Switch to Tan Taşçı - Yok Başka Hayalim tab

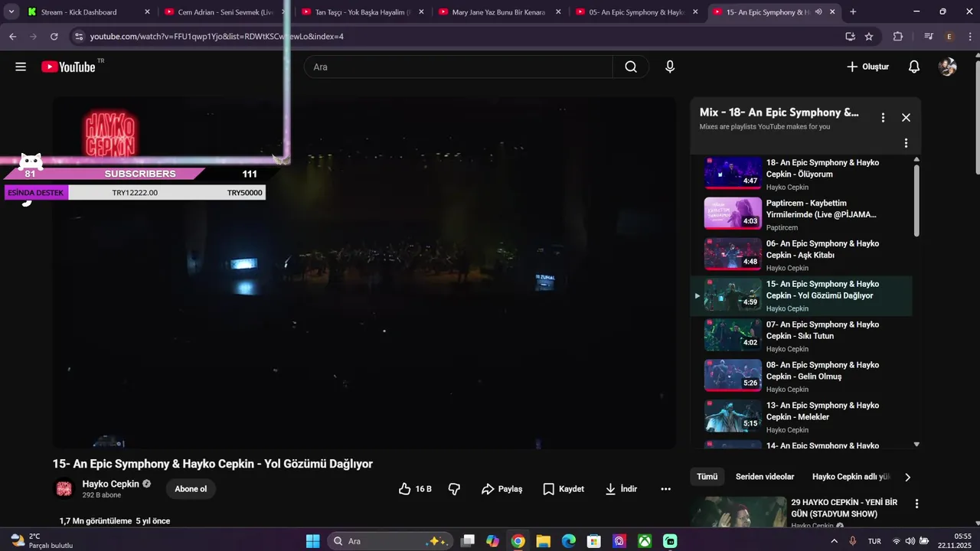tap(362, 12)
